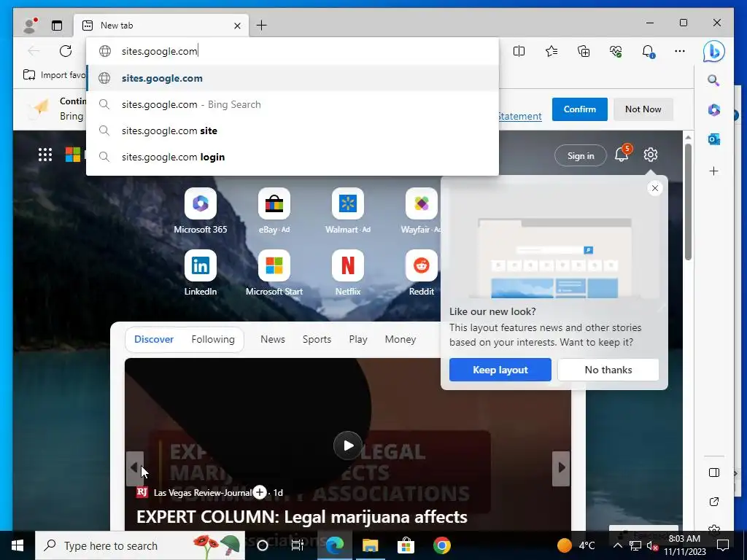Image resolution: width=747 pixels, height=560 pixels.
Task: Click the page vertical scrollbar
Action: (688, 203)
